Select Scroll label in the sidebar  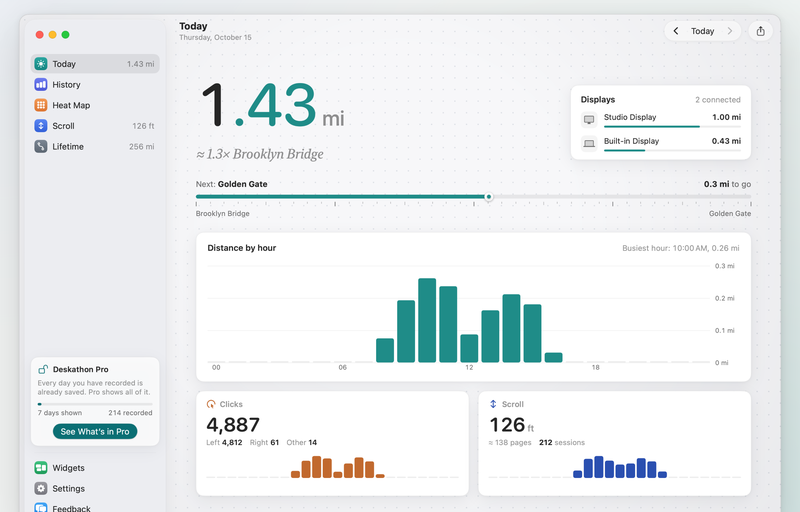tap(63, 126)
